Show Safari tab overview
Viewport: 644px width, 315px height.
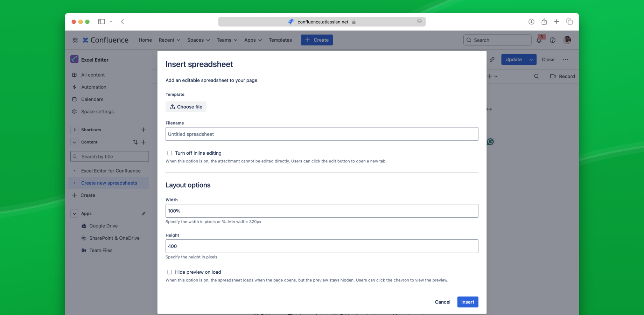(x=569, y=22)
